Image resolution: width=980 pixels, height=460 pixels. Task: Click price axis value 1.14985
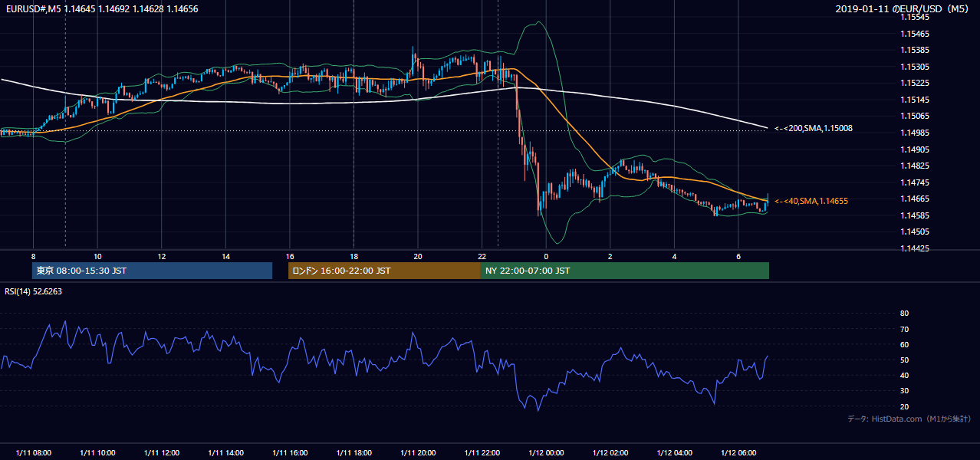[x=914, y=133]
